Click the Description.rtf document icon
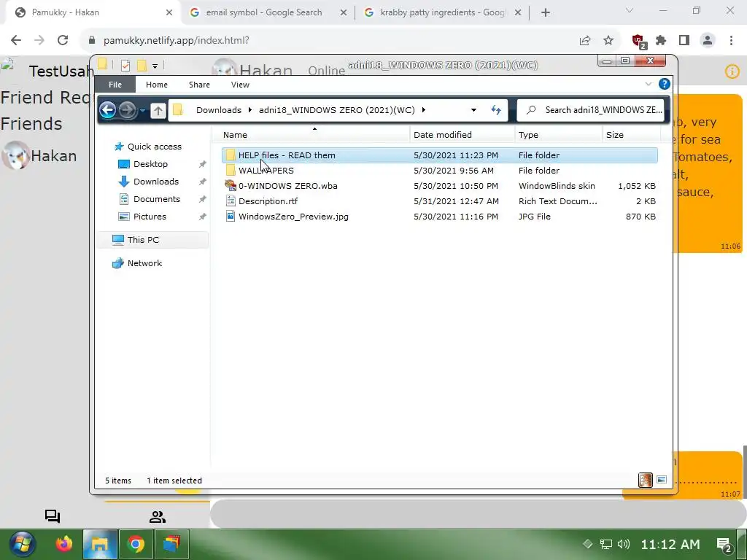 coord(231,201)
